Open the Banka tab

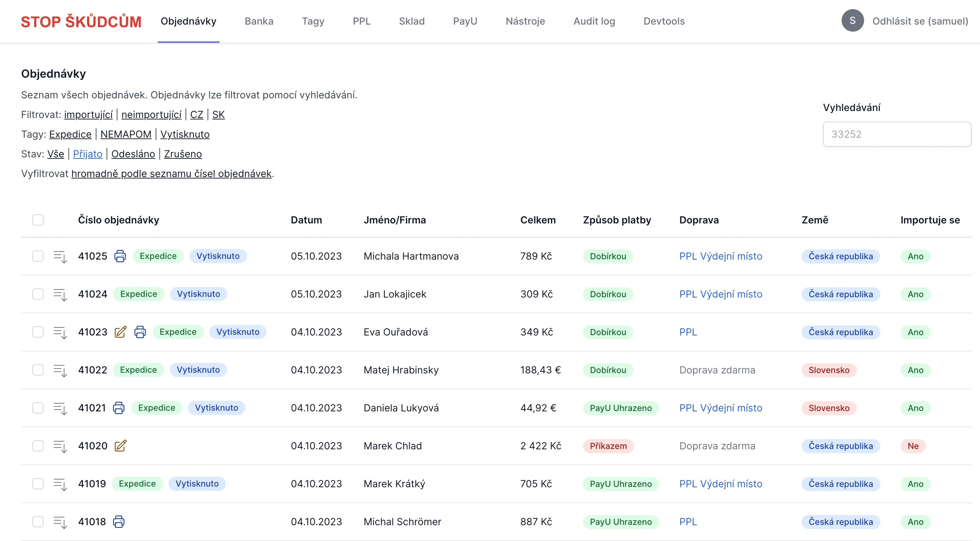point(259,21)
